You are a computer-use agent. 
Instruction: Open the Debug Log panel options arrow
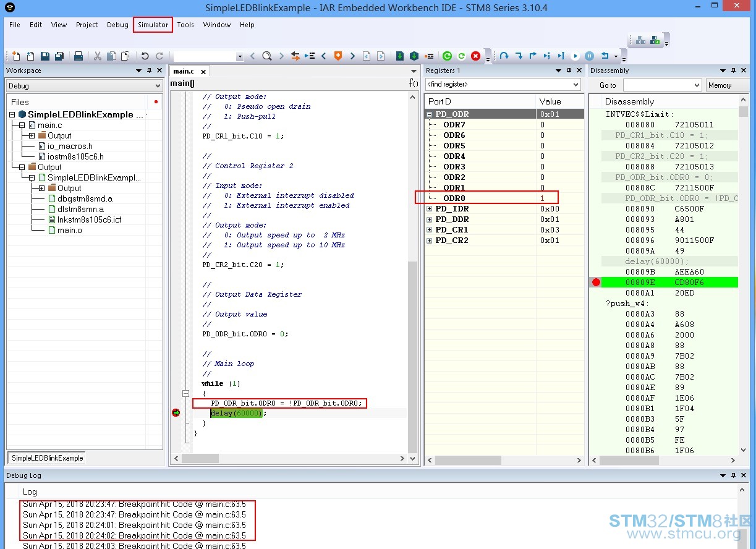[723, 475]
